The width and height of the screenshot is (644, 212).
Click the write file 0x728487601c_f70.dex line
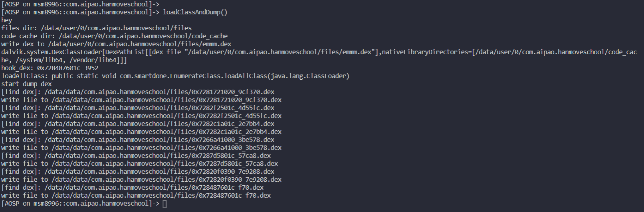(x=136, y=195)
